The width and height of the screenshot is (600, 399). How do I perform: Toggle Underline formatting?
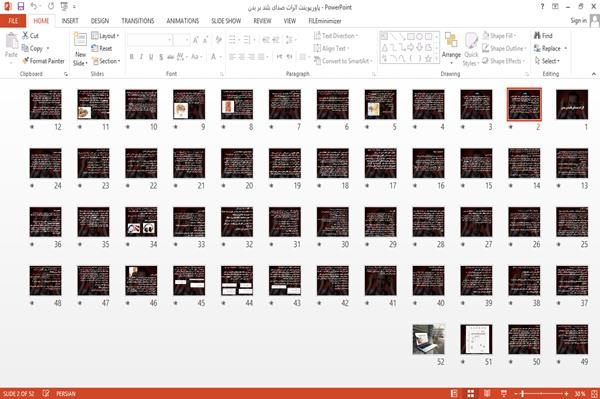click(x=151, y=57)
